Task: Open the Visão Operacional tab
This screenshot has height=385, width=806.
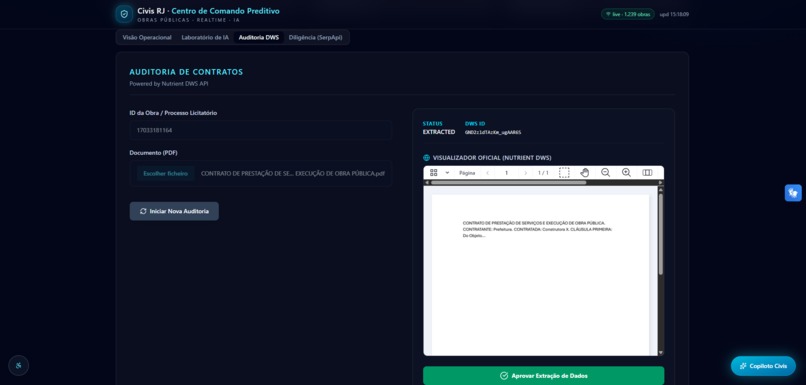Action: point(147,38)
